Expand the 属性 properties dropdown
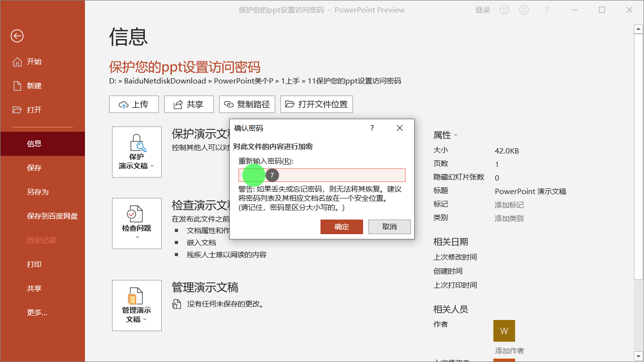This screenshot has width=644, height=362. point(446,135)
